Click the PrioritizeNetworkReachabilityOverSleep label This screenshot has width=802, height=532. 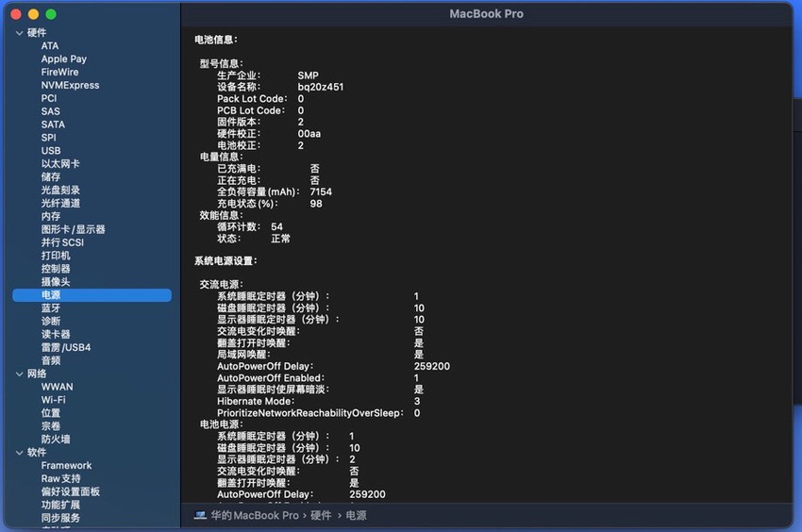[310, 413]
